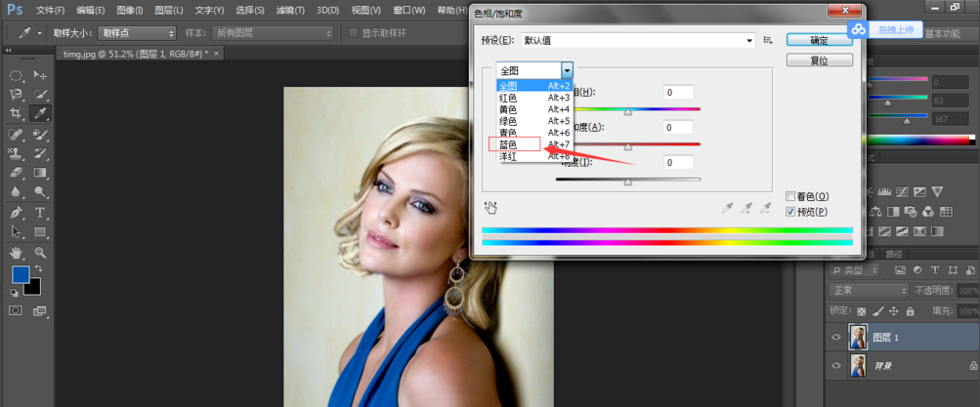Open the 取样大小 dropdown

click(137, 33)
